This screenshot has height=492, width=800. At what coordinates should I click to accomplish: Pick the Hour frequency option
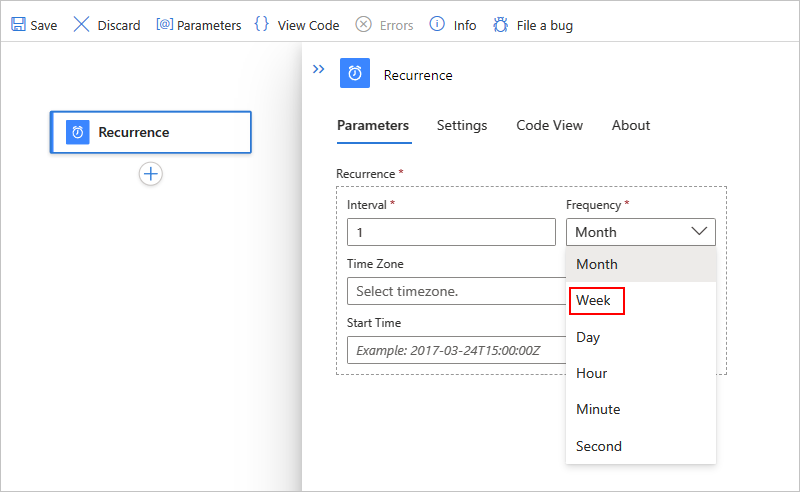(592, 373)
